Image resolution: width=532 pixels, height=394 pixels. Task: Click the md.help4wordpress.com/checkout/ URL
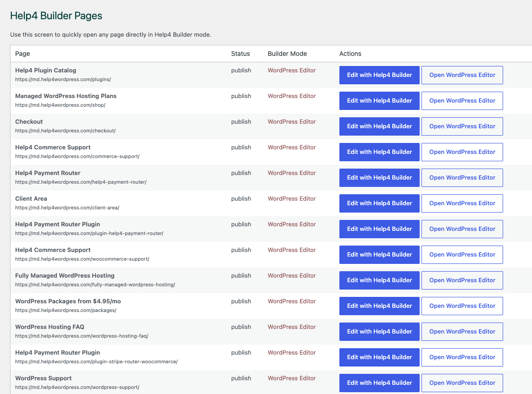pos(66,131)
